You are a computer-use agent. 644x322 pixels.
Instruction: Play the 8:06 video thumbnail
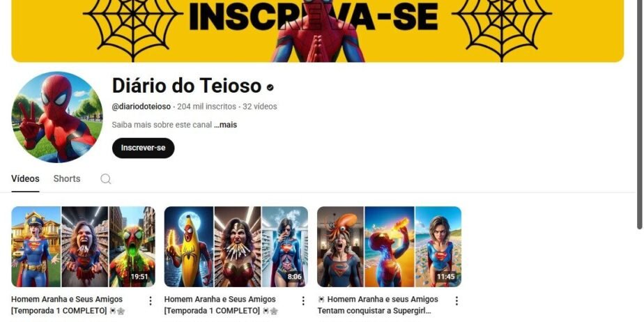click(236, 247)
